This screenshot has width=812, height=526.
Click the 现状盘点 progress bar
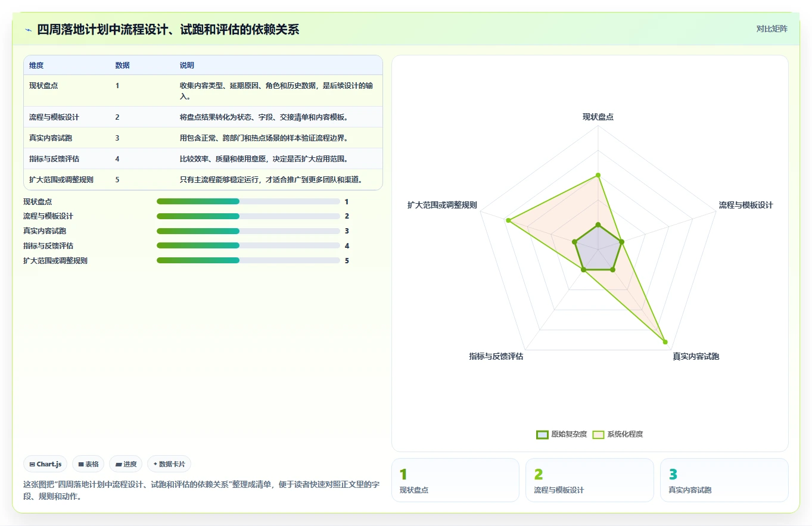tap(248, 201)
